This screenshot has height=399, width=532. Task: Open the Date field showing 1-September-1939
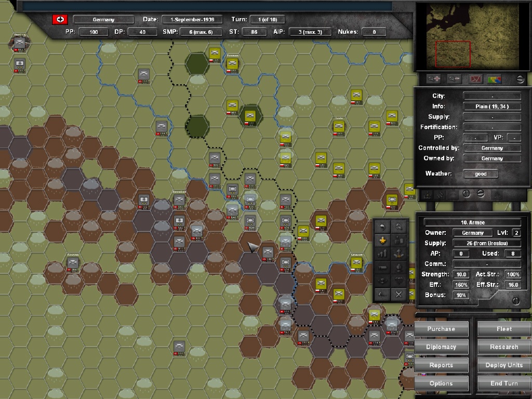(x=192, y=19)
